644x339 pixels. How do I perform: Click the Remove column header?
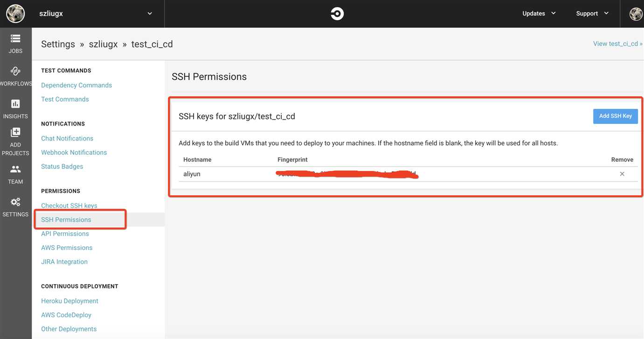(622, 160)
